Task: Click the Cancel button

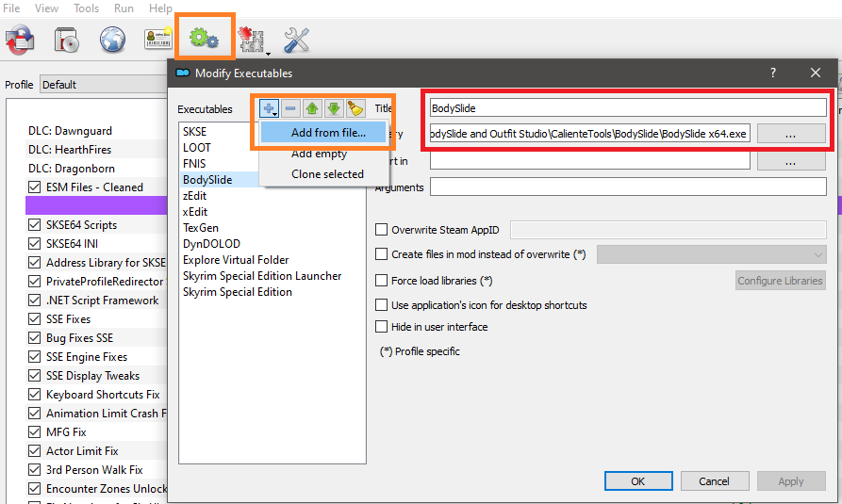Action: click(714, 481)
